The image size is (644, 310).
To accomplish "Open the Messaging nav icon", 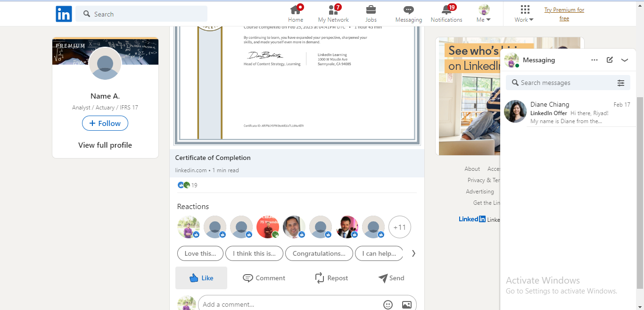I will coord(409,14).
